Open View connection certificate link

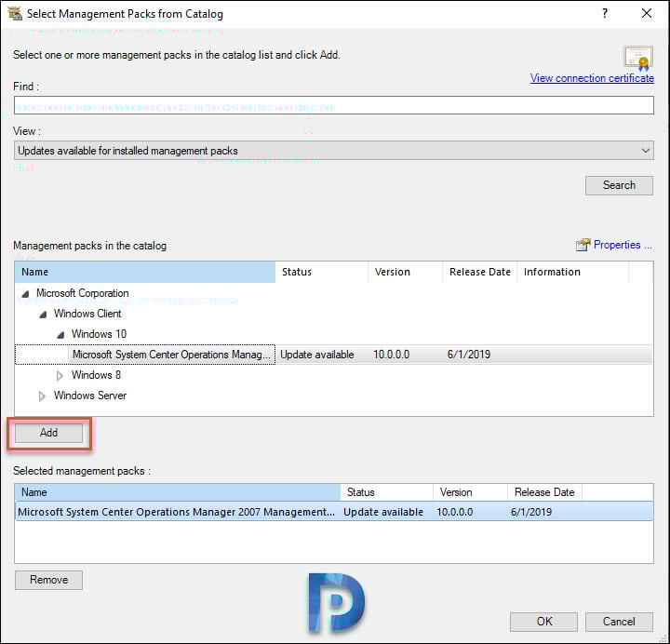tap(592, 78)
